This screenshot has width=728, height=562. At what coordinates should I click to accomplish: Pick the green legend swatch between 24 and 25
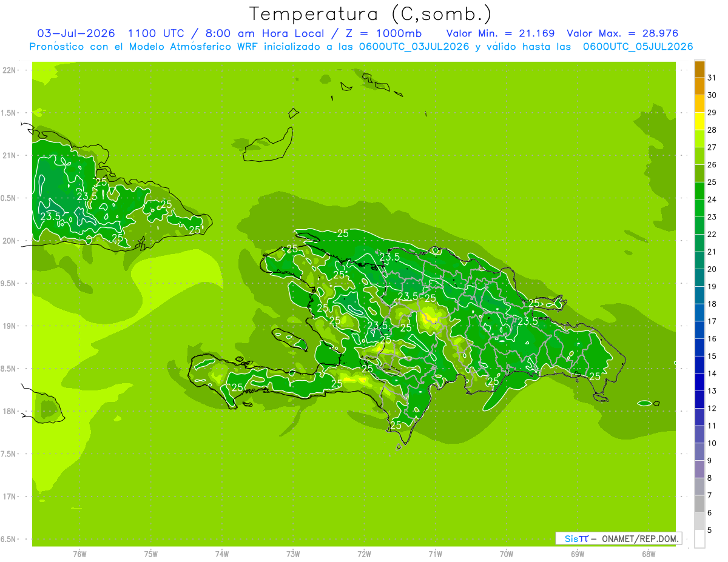pyautogui.click(x=699, y=191)
